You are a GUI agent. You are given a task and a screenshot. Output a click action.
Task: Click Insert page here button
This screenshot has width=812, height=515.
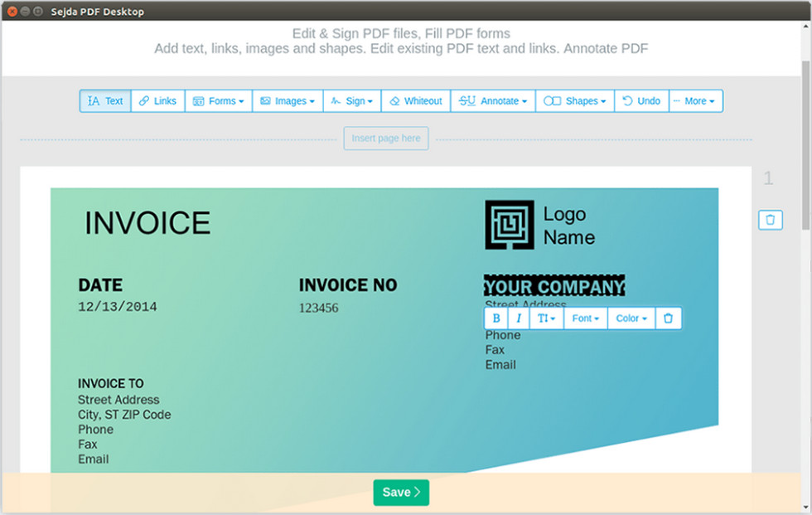click(x=386, y=138)
